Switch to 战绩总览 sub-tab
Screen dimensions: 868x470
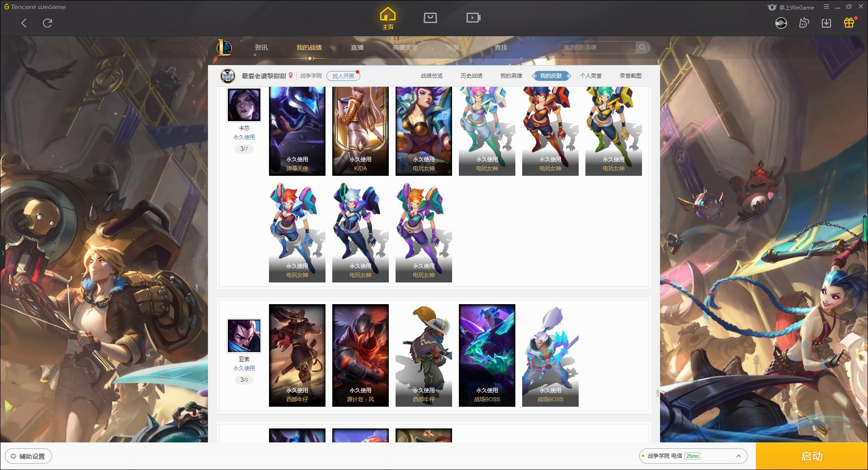click(432, 76)
